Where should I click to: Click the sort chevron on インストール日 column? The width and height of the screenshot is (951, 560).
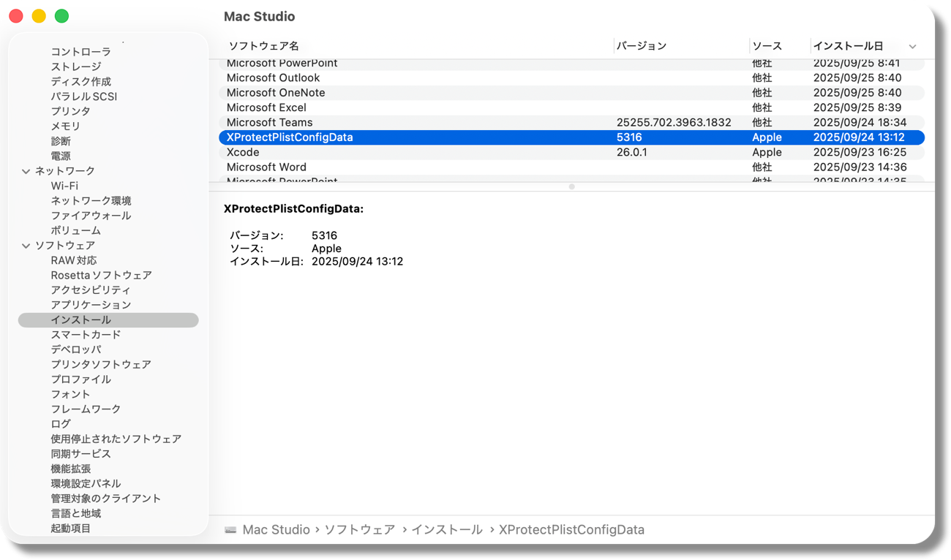click(912, 45)
